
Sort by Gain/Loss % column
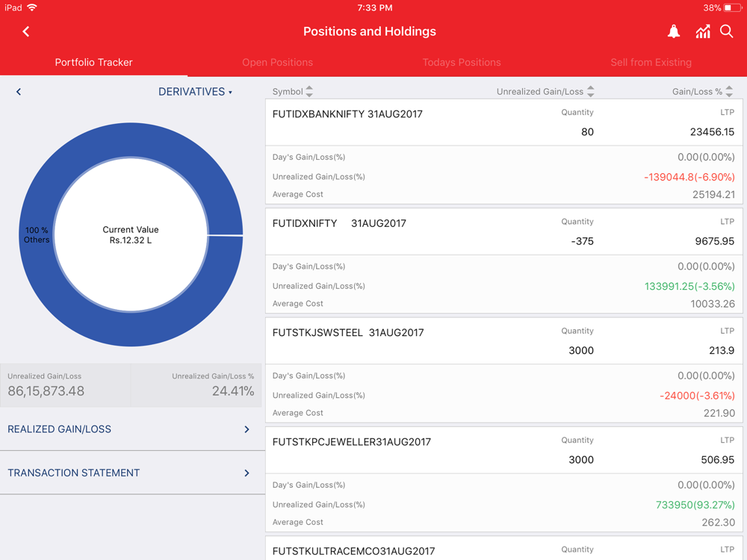point(702,91)
